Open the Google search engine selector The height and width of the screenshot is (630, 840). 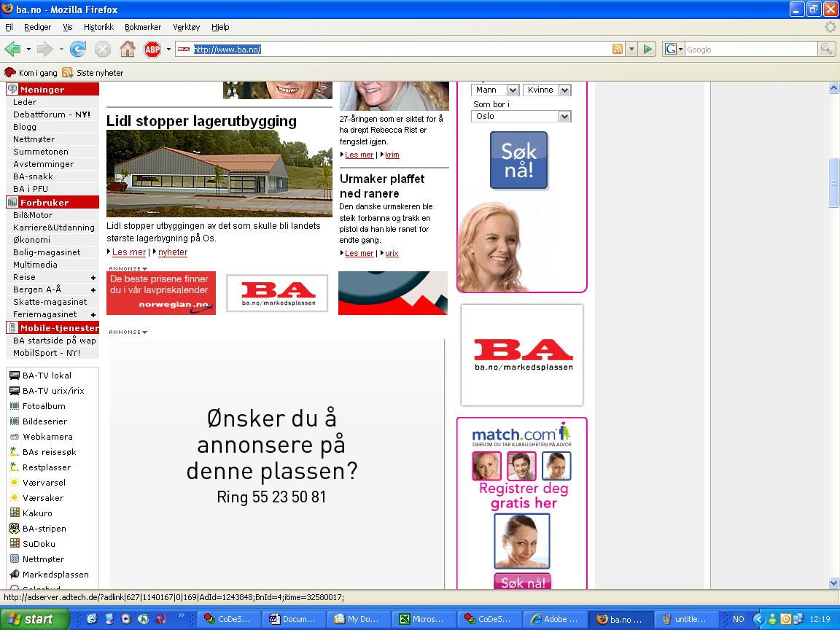coord(674,50)
